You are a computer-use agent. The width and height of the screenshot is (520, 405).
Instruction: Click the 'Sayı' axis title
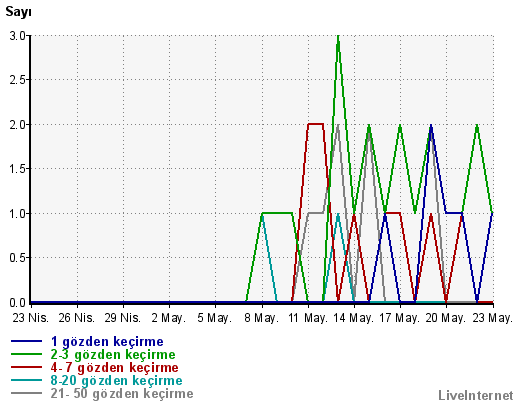click(x=18, y=12)
